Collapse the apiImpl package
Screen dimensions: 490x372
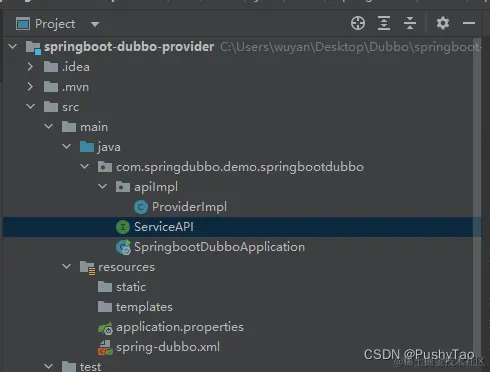pyautogui.click(x=103, y=187)
